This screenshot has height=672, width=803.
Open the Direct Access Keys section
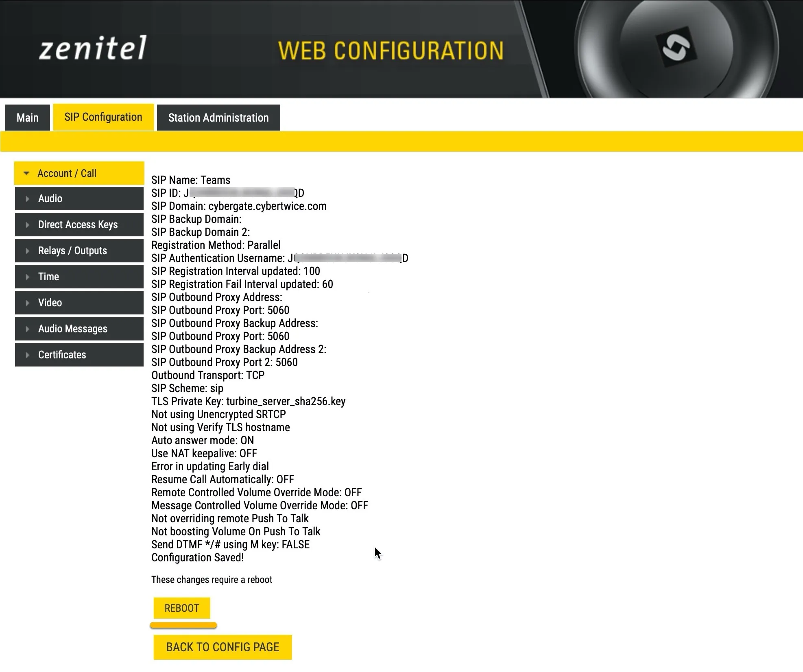pos(79,225)
